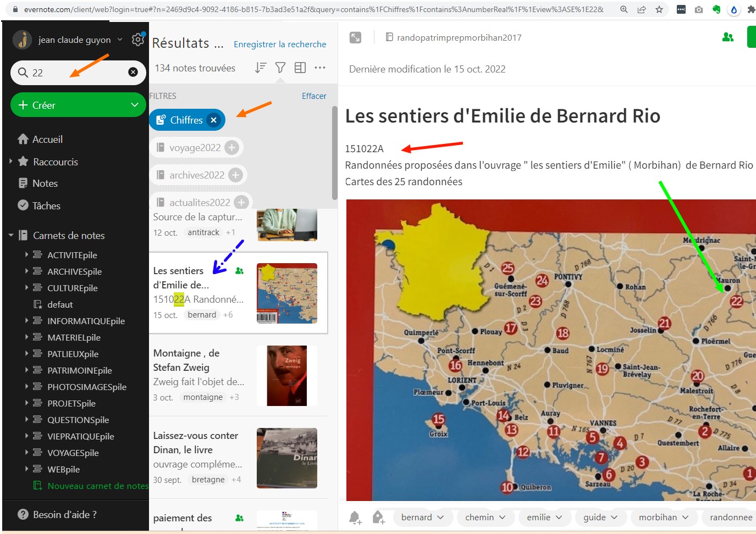756x534 pixels.
Task: Open sort options for search results
Action: pos(261,68)
